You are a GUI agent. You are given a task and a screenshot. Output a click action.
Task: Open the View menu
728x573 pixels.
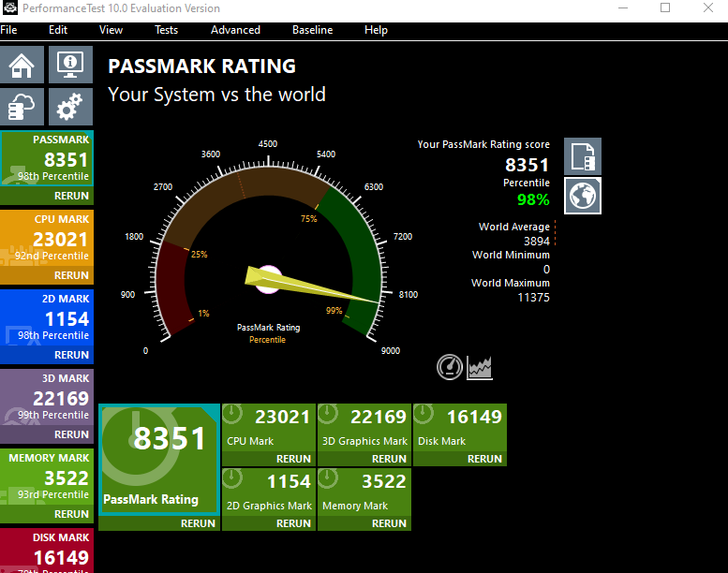(x=111, y=30)
